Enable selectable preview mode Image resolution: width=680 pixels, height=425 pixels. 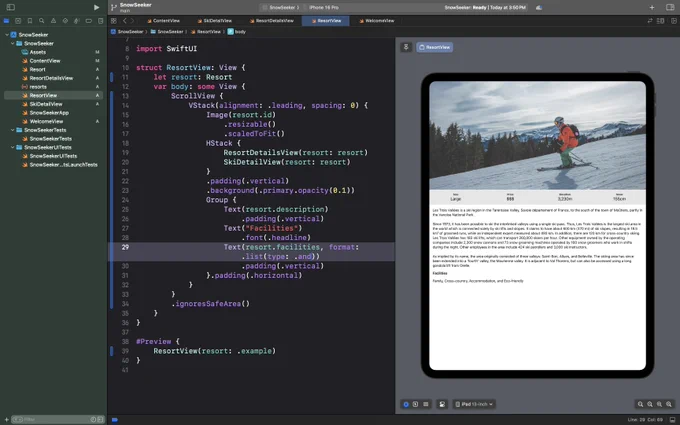[415, 404]
